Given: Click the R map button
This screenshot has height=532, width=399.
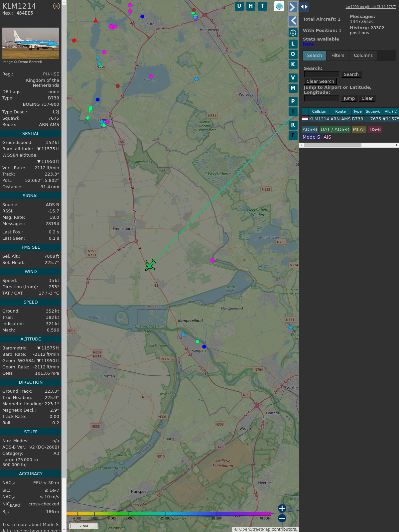Looking at the screenshot, I should click(293, 125).
